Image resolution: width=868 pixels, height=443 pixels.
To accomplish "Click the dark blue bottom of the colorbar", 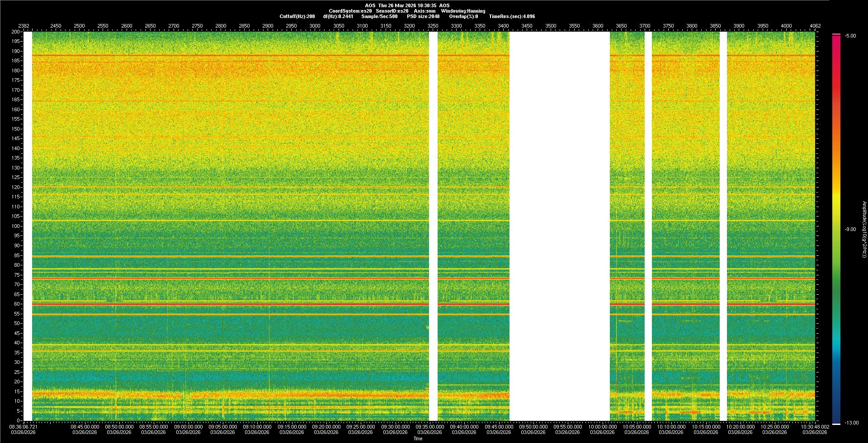I will point(836,418).
